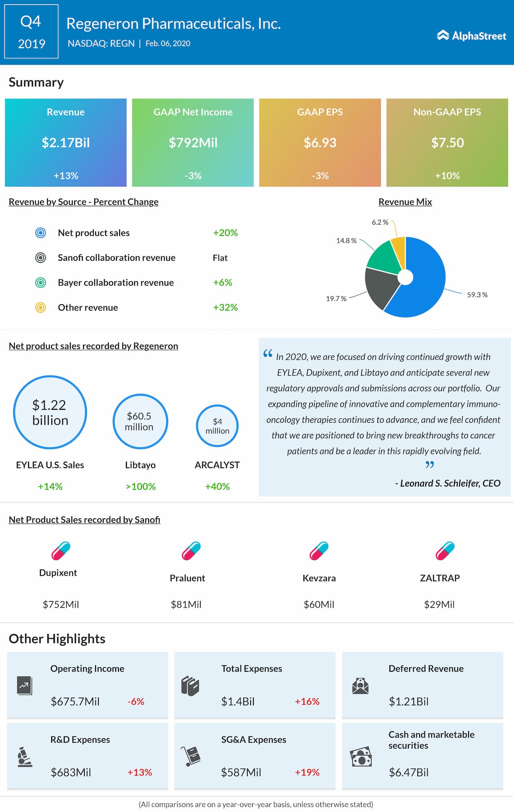Click the AlphaStreet logo
514x812 pixels.
[x=471, y=36]
